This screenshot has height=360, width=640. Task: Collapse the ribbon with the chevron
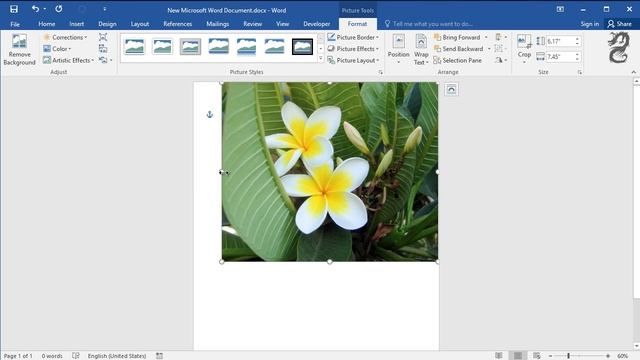click(x=633, y=72)
